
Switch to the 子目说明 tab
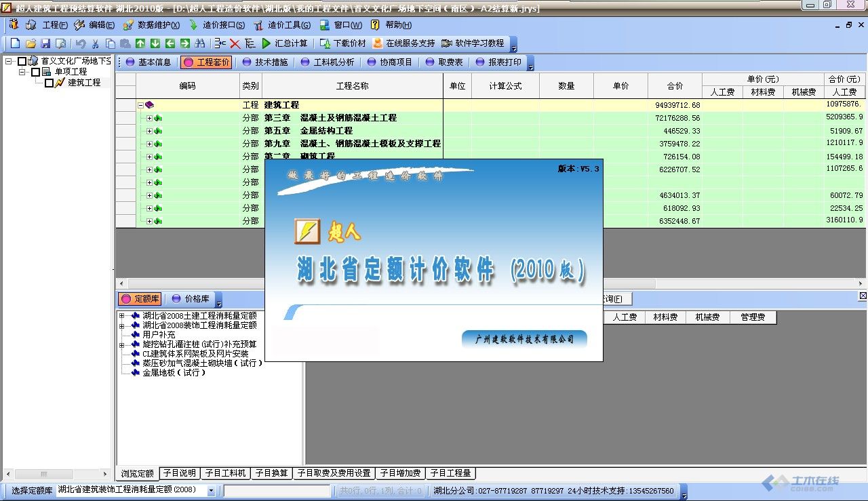click(x=180, y=473)
